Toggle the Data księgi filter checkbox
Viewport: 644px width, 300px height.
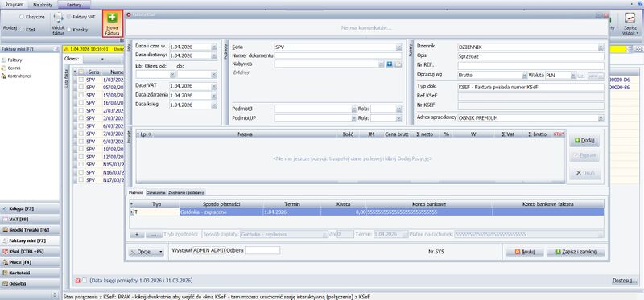85,281
